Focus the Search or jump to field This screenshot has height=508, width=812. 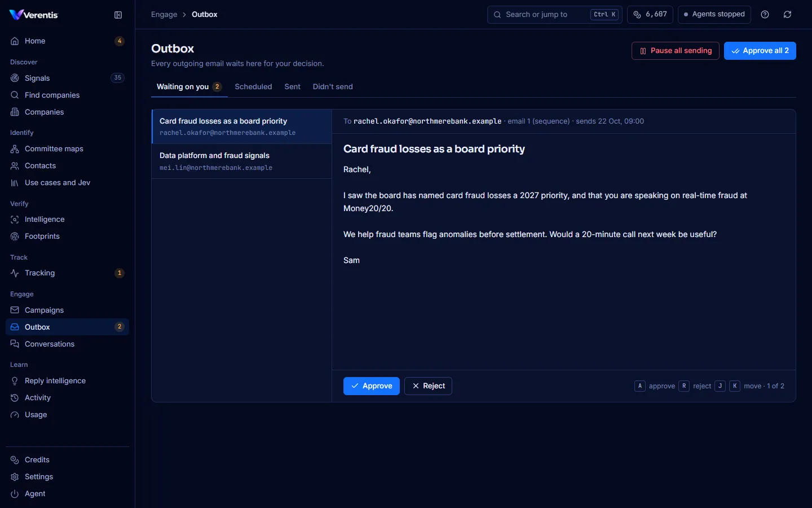(554, 15)
